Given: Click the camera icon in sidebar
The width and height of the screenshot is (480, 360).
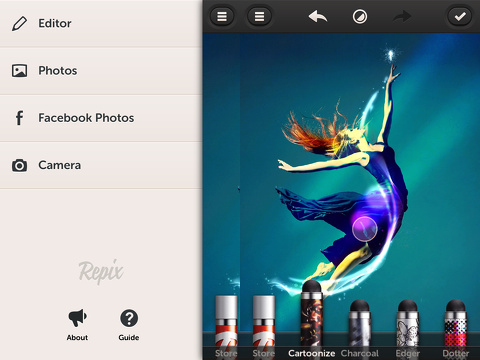Looking at the screenshot, I should pyautogui.click(x=19, y=165).
